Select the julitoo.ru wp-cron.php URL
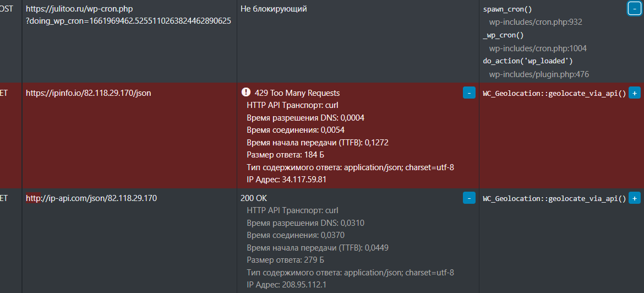 (x=128, y=15)
